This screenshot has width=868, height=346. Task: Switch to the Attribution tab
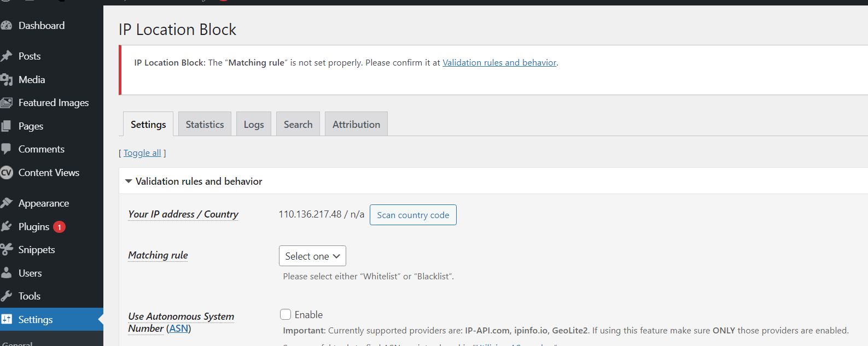pyautogui.click(x=356, y=124)
